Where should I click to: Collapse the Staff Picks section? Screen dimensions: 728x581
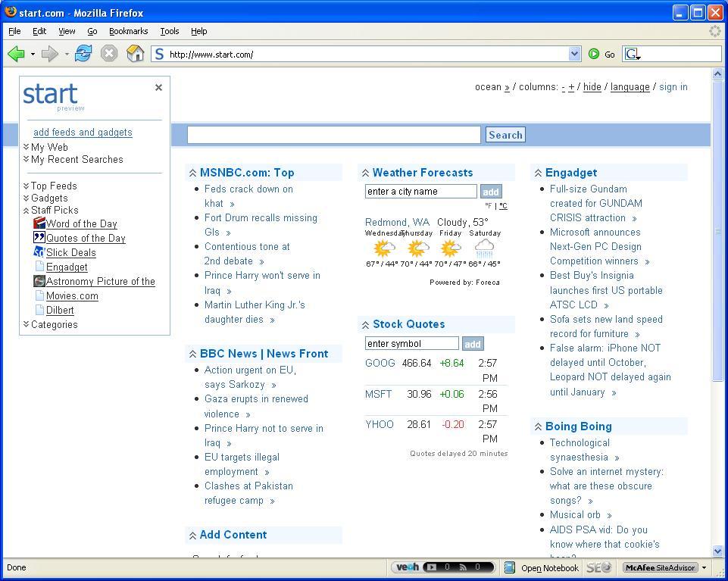(26, 211)
